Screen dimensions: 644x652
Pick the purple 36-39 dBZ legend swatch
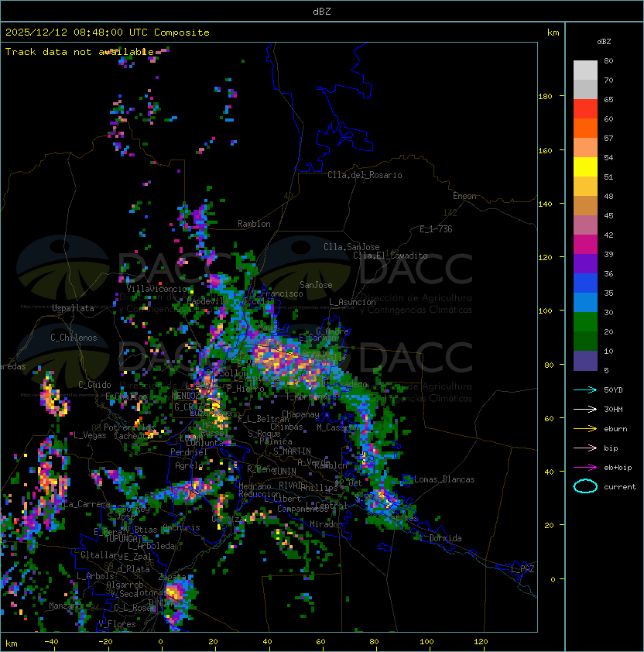pyautogui.click(x=585, y=263)
